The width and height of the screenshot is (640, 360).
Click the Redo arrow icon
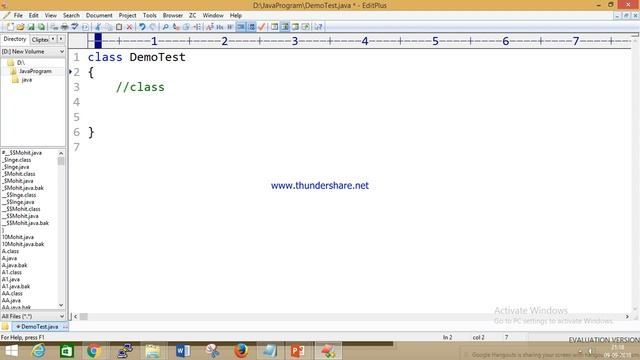click(x=153, y=27)
